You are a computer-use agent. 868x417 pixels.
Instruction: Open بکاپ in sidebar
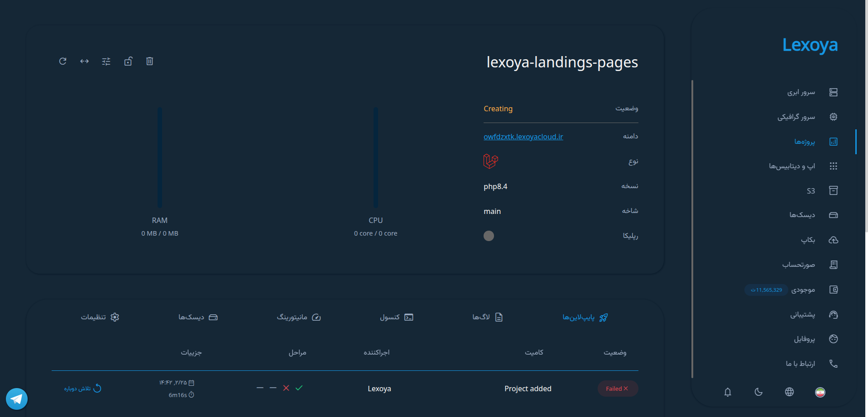tap(819, 240)
